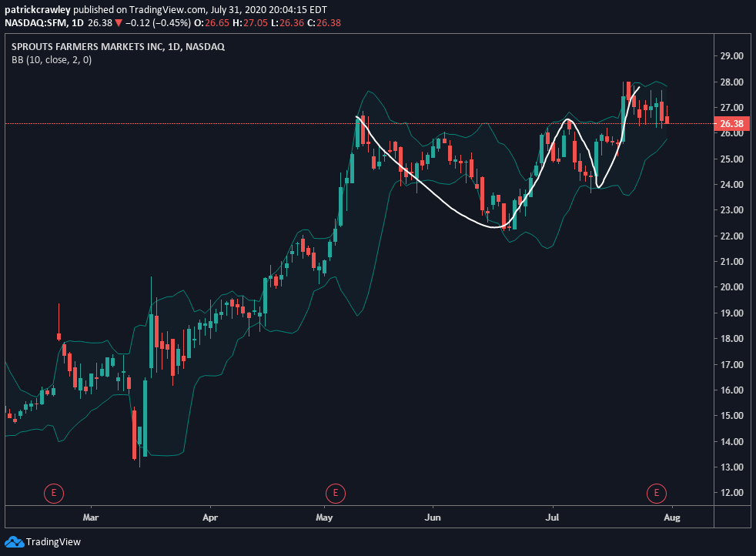
Task: Click the Jul label on time axis
Action: [552, 517]
